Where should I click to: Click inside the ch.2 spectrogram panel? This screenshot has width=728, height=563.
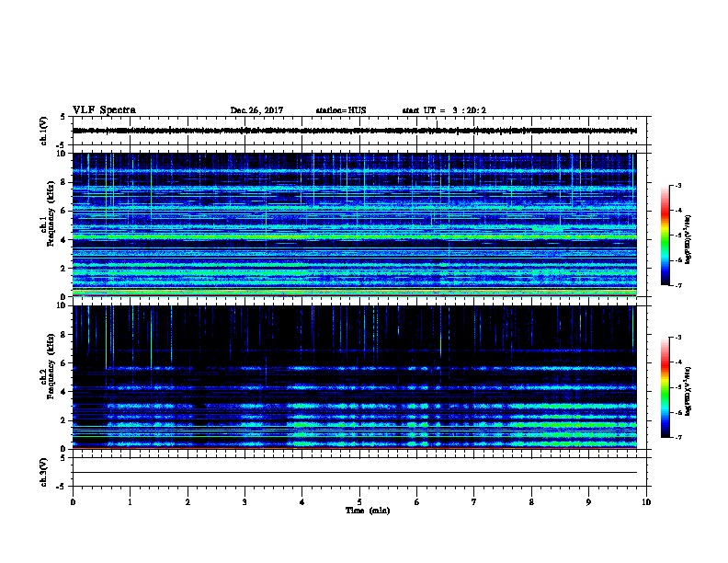355,377
